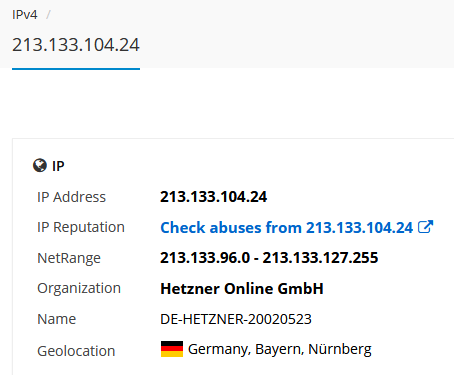This screenshot has width=454, height=375.
Task: Click the NetRange value 213.133.96.0 - 213.133.127.255
Action: (269, 258)
